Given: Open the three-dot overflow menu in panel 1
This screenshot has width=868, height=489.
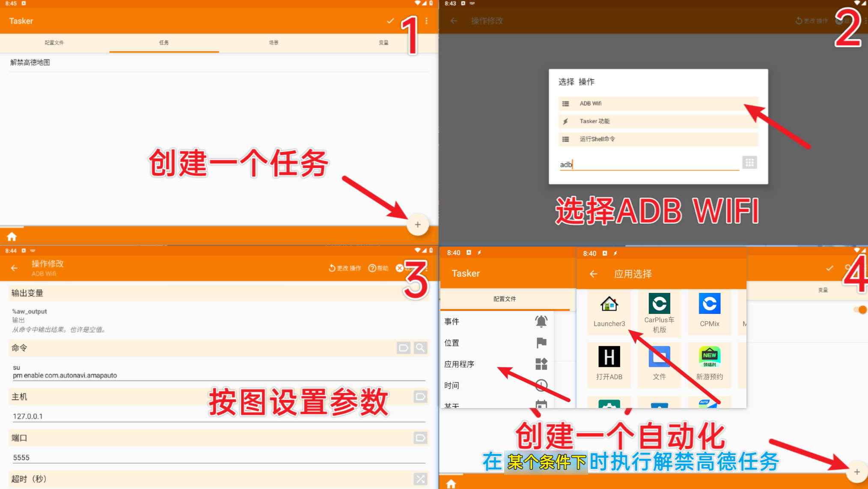Looking at the screenshot, I should pyautogui.click(x=426, y=21).
